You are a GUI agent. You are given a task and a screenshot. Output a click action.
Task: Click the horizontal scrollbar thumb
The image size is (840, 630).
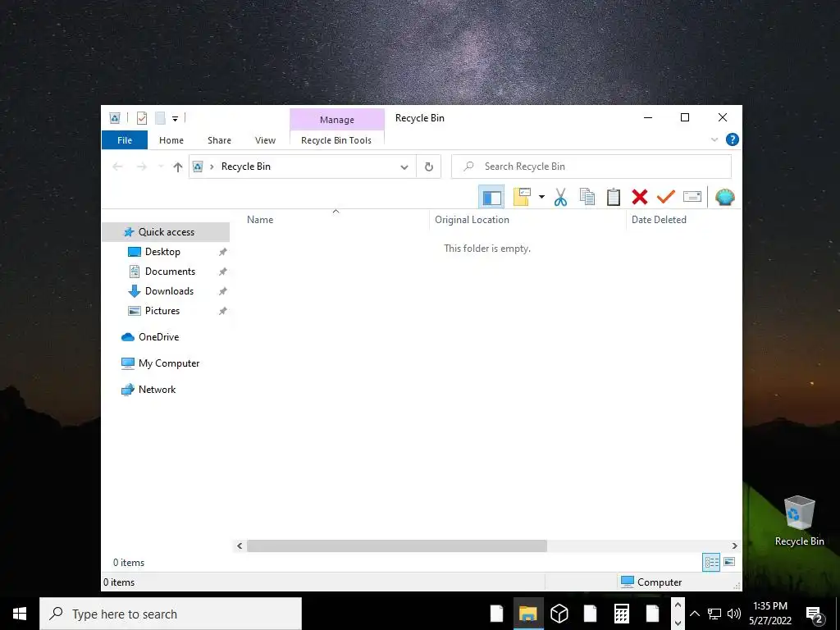397,546
